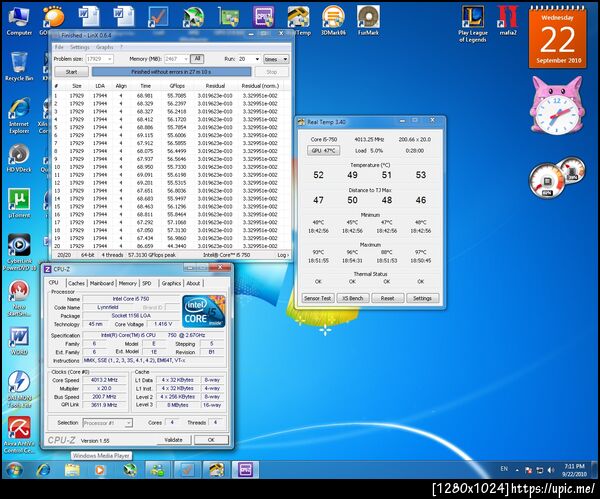Open the HD VDeck desktop shortcut
600x499 pixels.
(19, 158)
